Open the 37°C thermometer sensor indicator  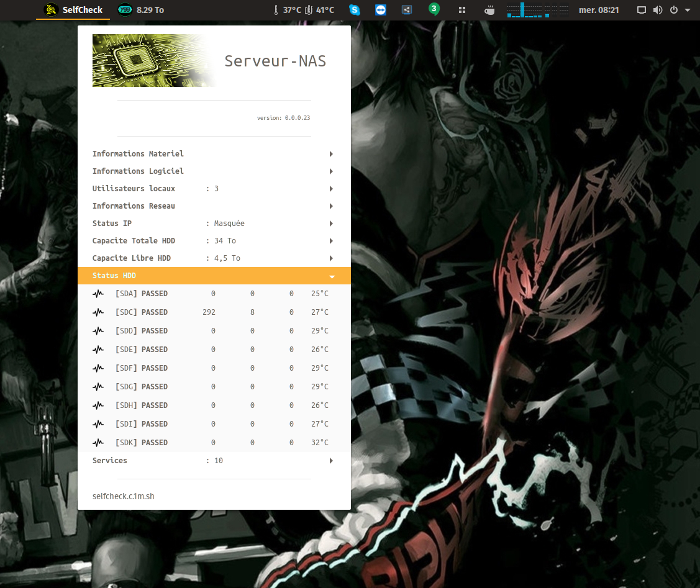276,10
